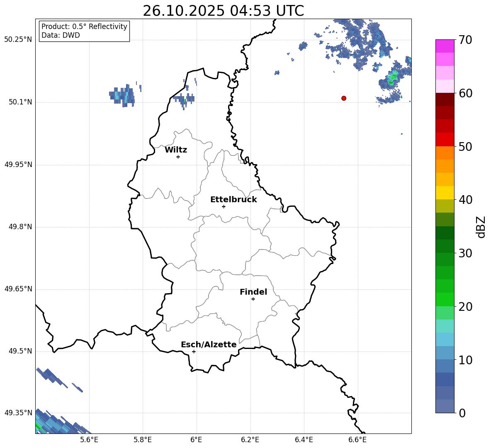Click the bright red swatch just above 50 dBZ
The image size is (491, 448).
[x=445, y=140]
